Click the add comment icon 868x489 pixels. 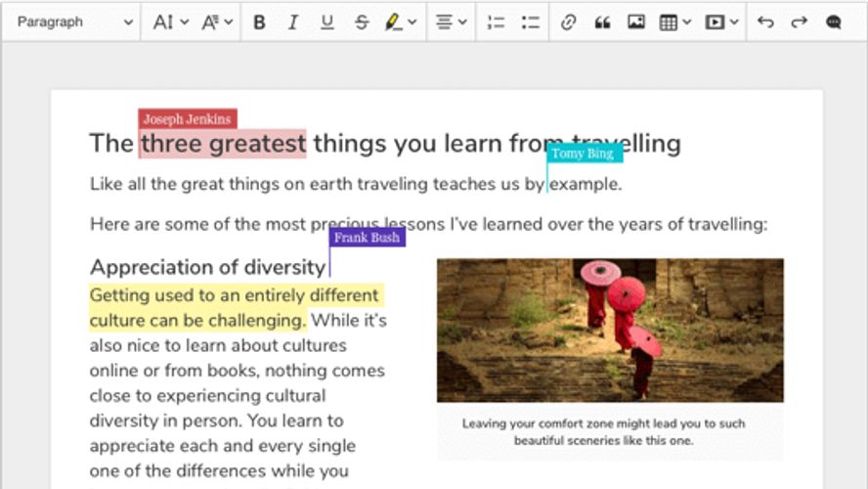[834, 22]
